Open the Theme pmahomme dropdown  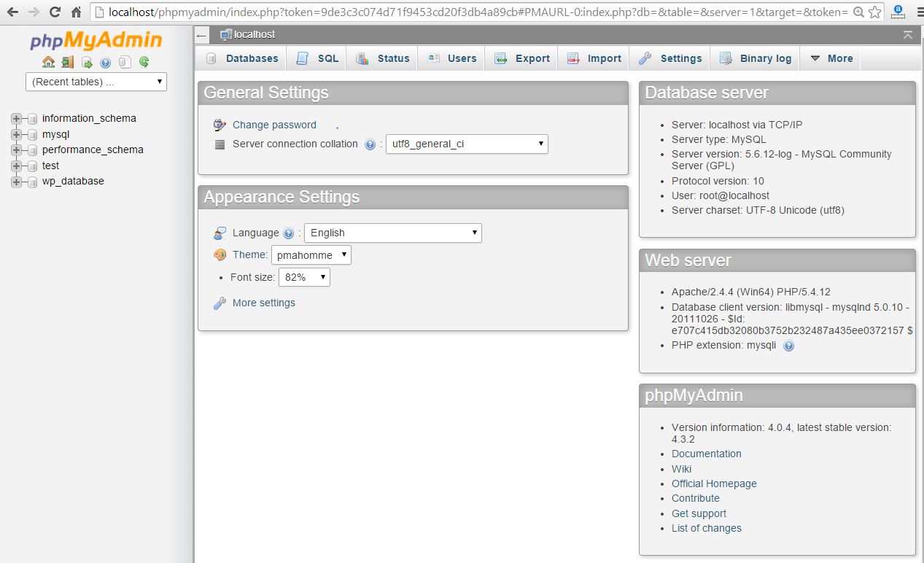coord(311,255)
